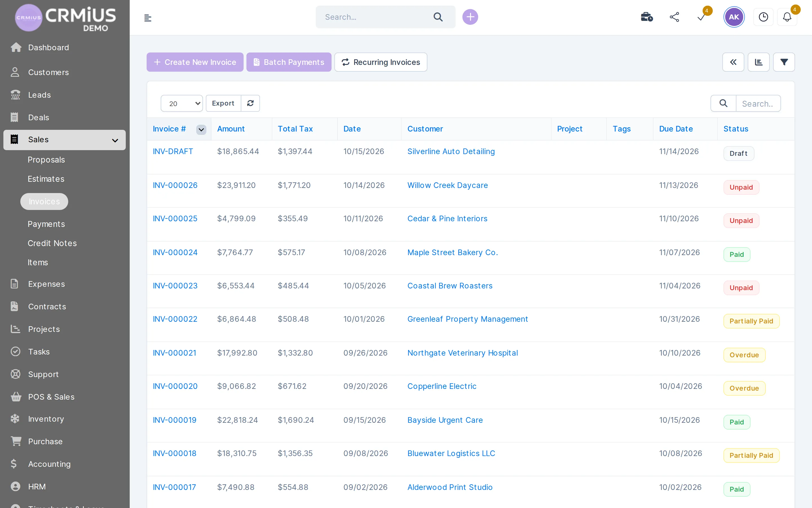Viewport: 812px width, 508px height.
Task: Open the INV-DRAFT invoice link
Action: [173, 152]
